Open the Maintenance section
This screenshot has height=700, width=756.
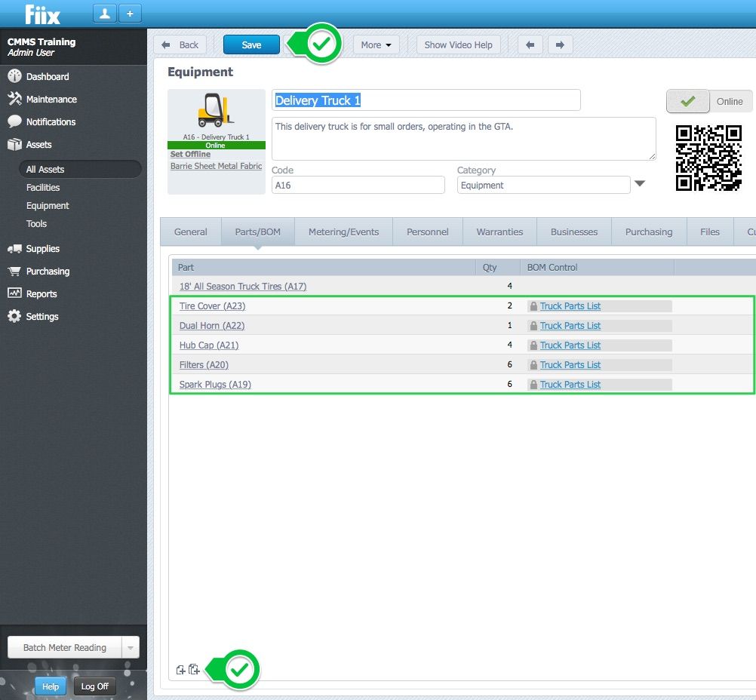51,99
